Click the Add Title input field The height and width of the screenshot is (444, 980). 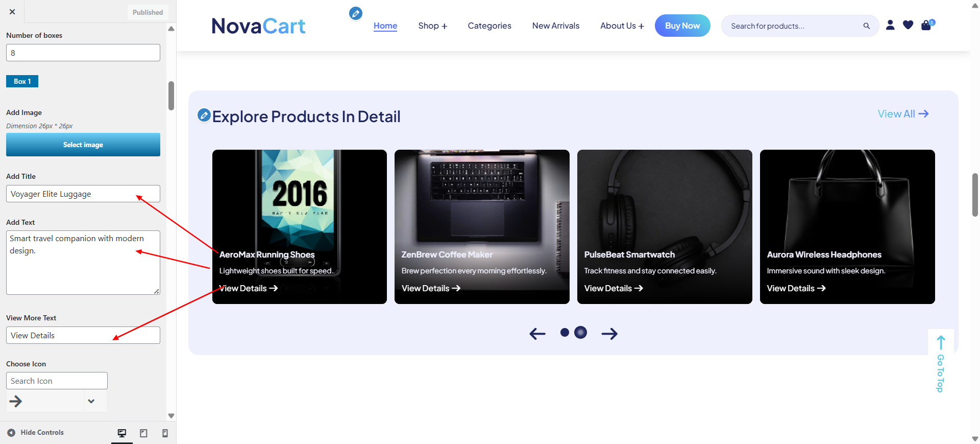tap(83, 194)
